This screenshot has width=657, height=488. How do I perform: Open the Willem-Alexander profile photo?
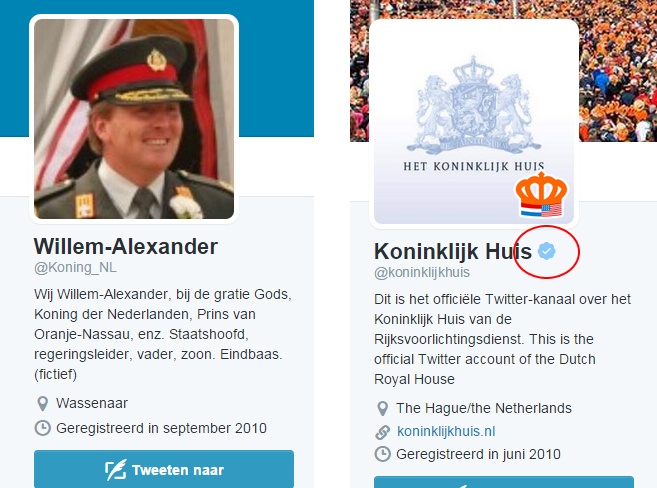tap(134, 119)
